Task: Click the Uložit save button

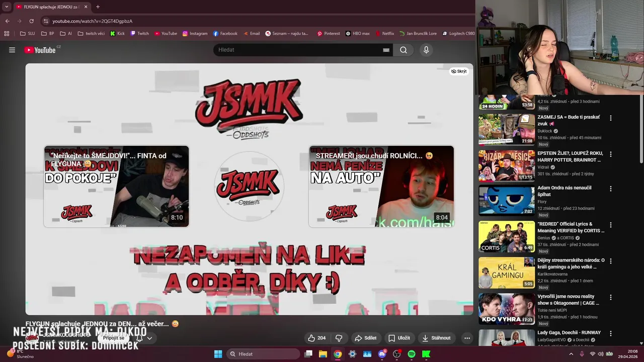Action: point(399,338)
